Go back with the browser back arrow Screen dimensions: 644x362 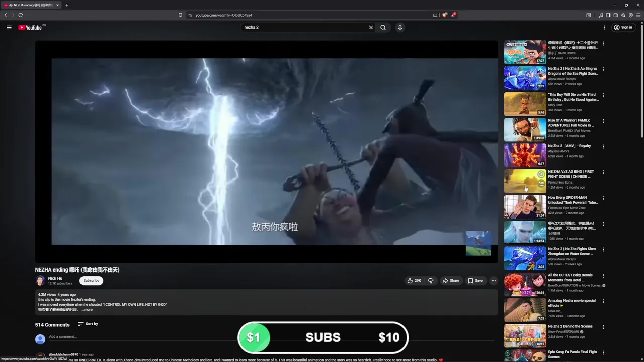[x=6, y=15]
